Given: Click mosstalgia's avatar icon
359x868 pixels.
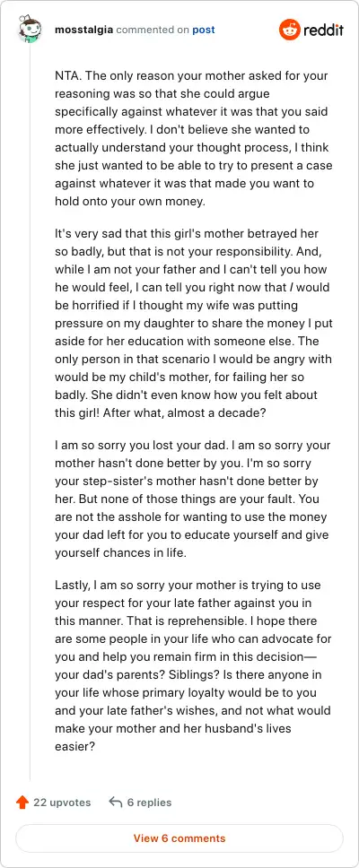Looking at the screenshot, I should [x=29, y=29].
